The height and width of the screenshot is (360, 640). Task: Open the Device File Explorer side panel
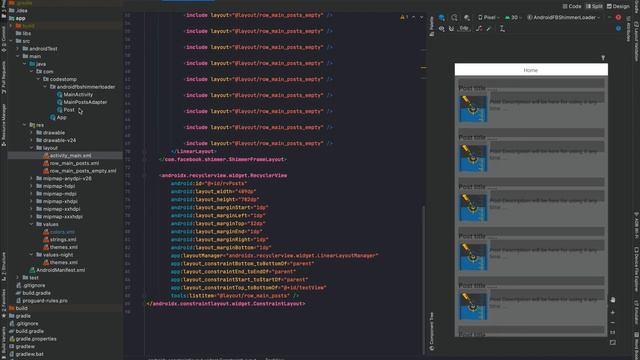[x=636, y=269]
